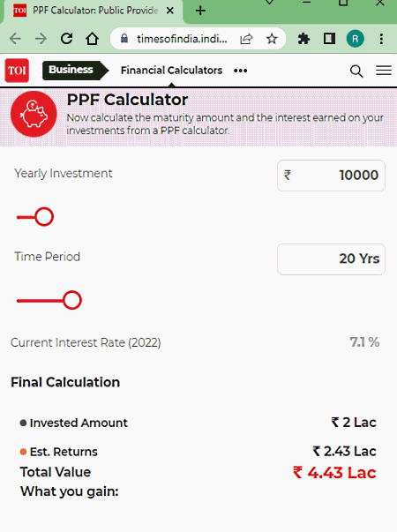Expand the three-dots more sections menu
Screen dimensions: 397x532
240,71
